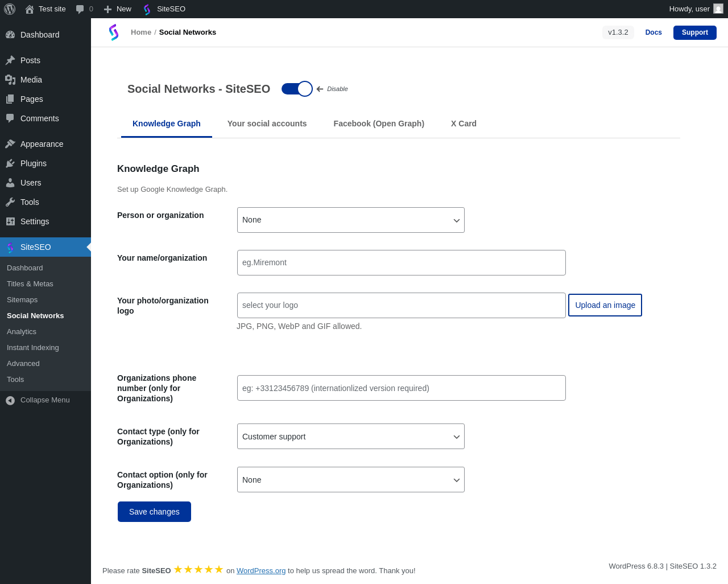Disable the Social Networks toggle switch

pyautogui.click(x=297, y=89)
